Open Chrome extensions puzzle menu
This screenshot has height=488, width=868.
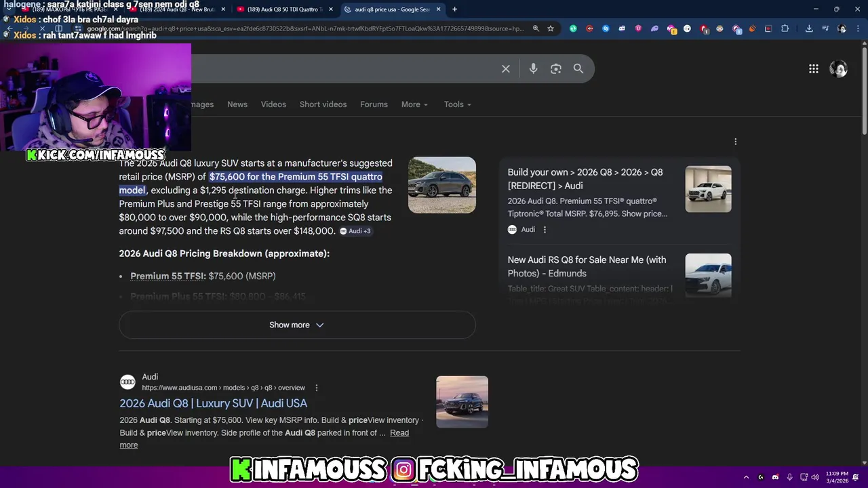click(785, 28)
